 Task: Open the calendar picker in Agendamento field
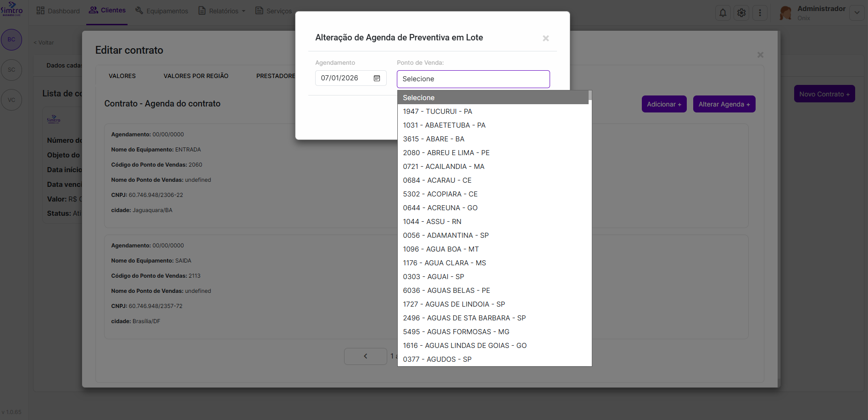coord(377,78)
